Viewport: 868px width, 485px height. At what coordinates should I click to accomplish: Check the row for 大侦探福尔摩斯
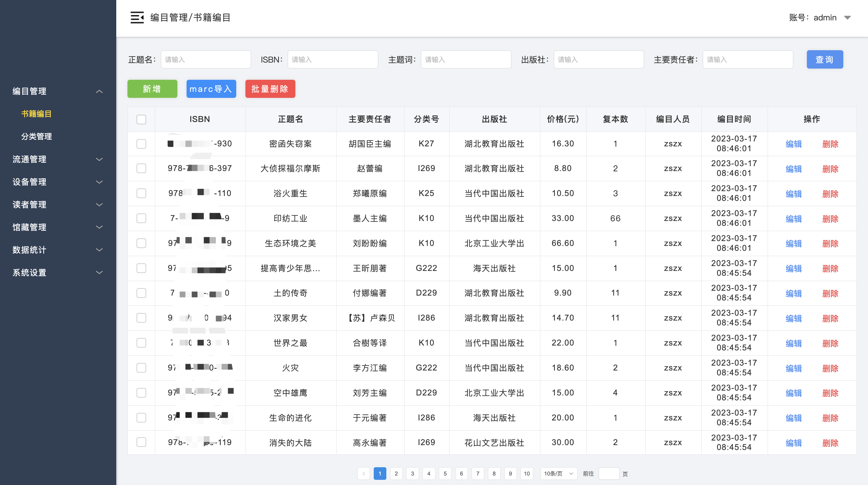point(141,168)
